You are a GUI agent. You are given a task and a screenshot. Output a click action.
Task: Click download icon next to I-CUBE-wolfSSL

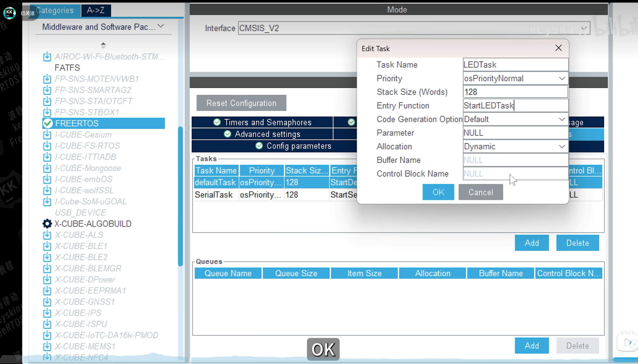(47, 190)
